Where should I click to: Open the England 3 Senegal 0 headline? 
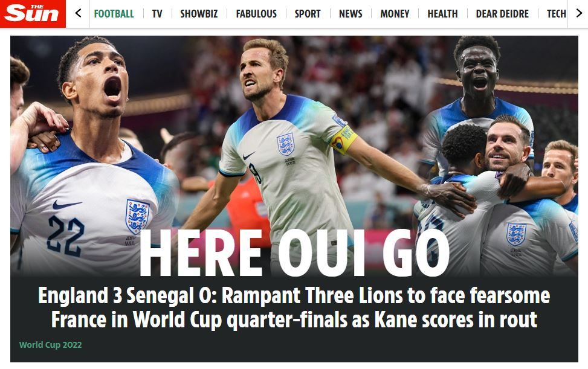click(x=294, y=307)
